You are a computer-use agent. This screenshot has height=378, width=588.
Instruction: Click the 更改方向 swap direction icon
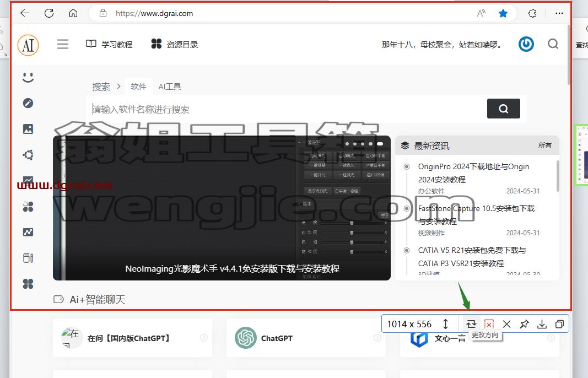click(x=471, y=324)
